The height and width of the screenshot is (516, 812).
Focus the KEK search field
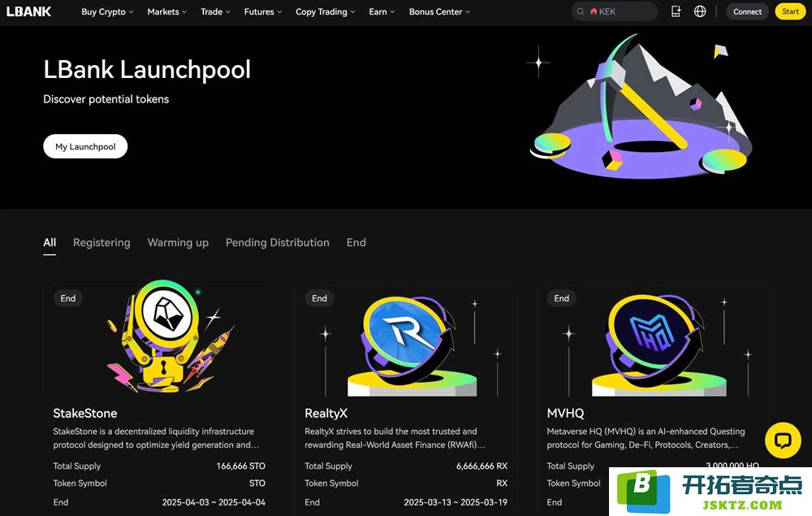(615, 11)
